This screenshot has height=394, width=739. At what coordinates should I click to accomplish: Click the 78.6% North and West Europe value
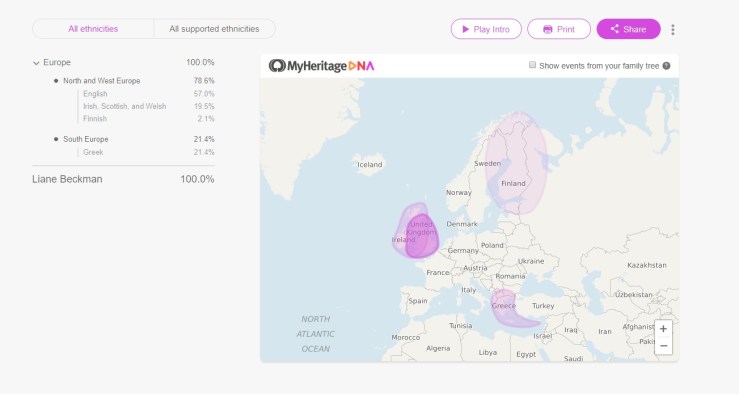pos(204,81)
